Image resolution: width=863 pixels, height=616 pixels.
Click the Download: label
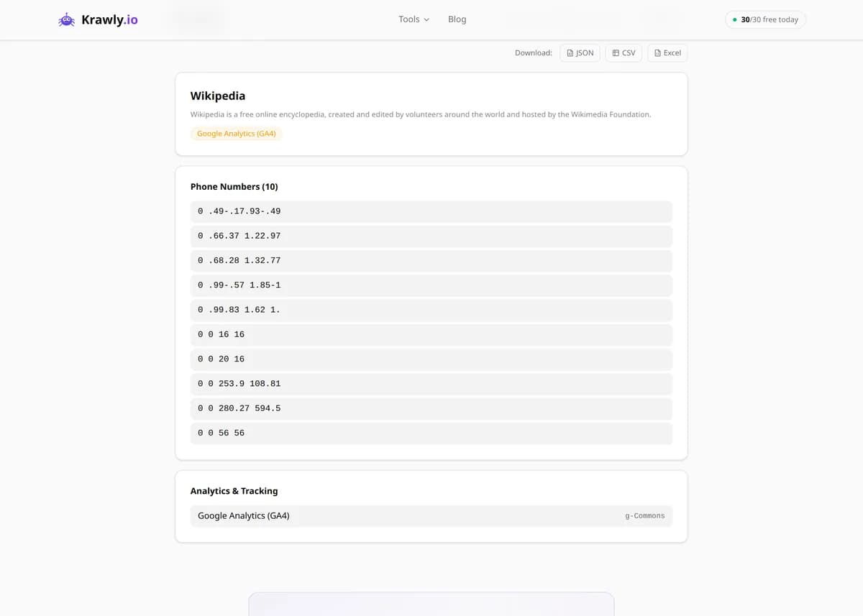click(x=534, y=53)
